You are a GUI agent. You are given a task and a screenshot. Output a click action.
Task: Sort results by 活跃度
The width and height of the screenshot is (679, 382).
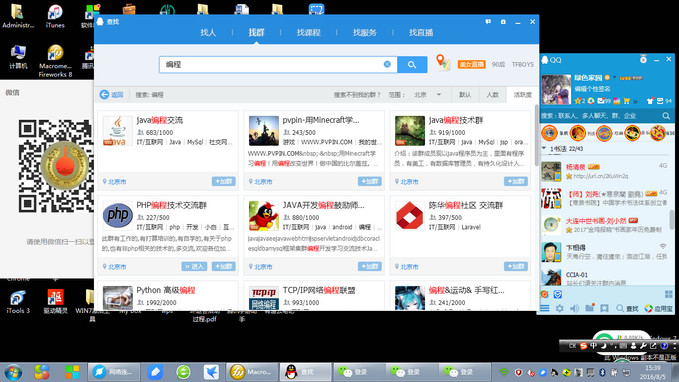point(522,94)
